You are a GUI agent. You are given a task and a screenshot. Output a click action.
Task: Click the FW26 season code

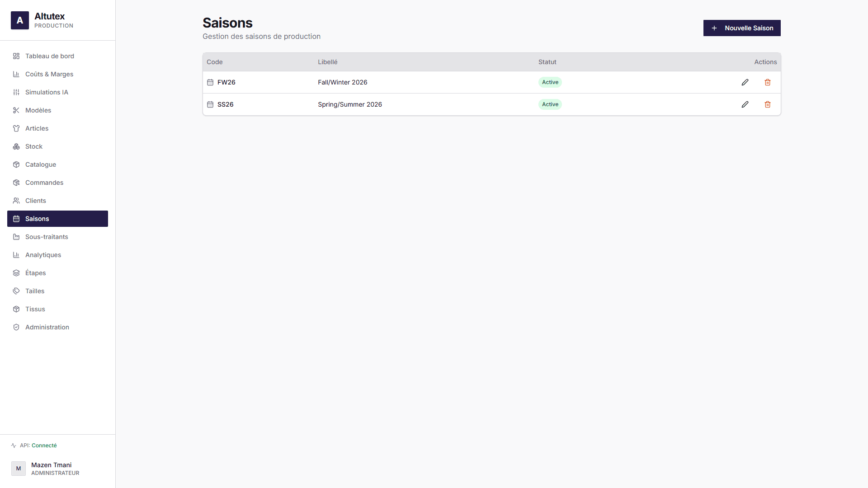pos(226,82)
